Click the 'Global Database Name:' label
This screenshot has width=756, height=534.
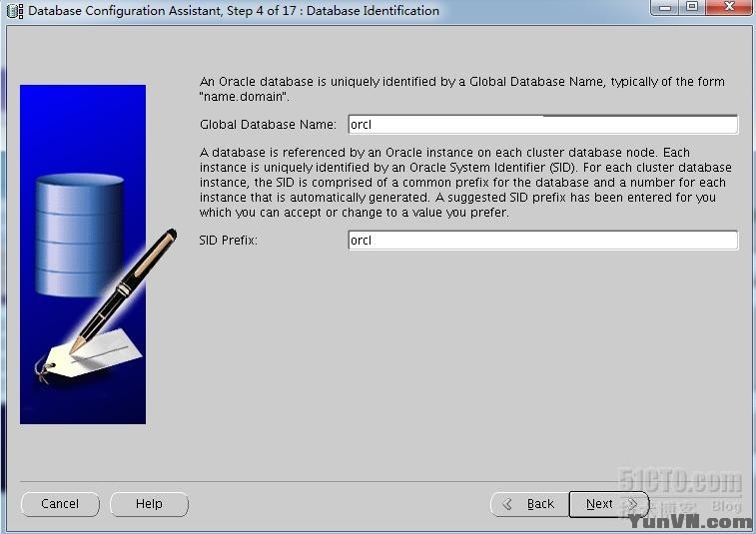[268, 125]
